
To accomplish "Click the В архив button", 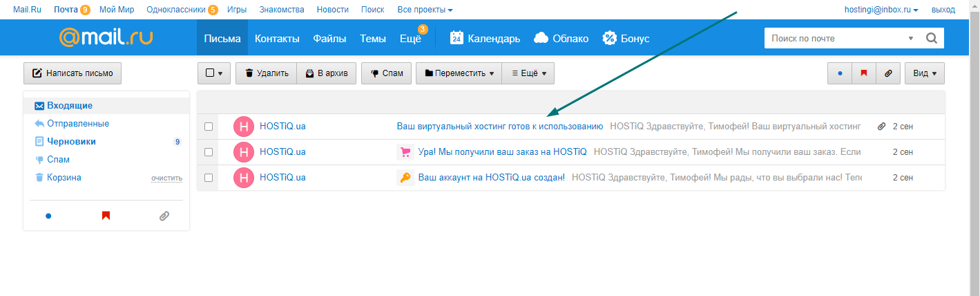I will 327,73.
